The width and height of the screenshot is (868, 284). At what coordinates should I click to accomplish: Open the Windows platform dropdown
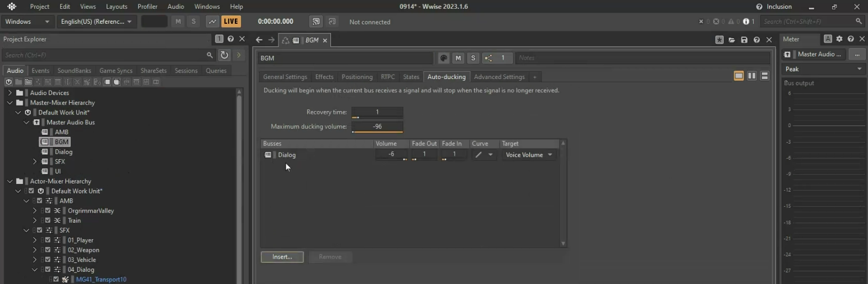(28, 22)
